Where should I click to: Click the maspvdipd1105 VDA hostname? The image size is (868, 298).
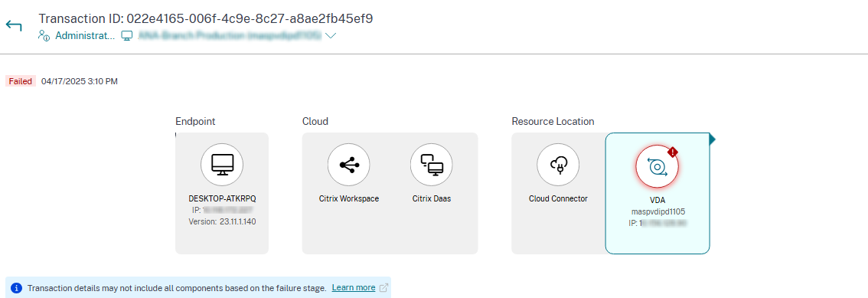(x=658, y=211)
